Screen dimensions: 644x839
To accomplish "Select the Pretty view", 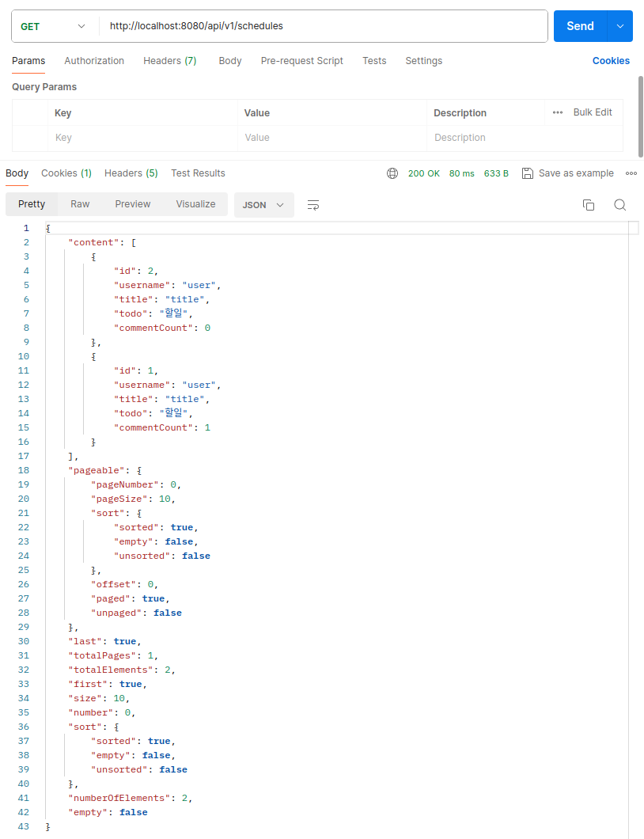I will [x=32, y=204].
